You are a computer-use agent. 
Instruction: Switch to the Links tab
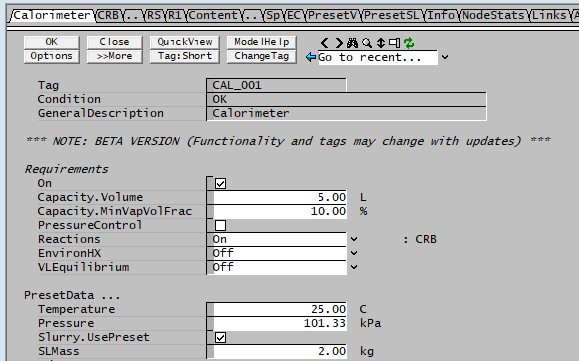point(548,16)
